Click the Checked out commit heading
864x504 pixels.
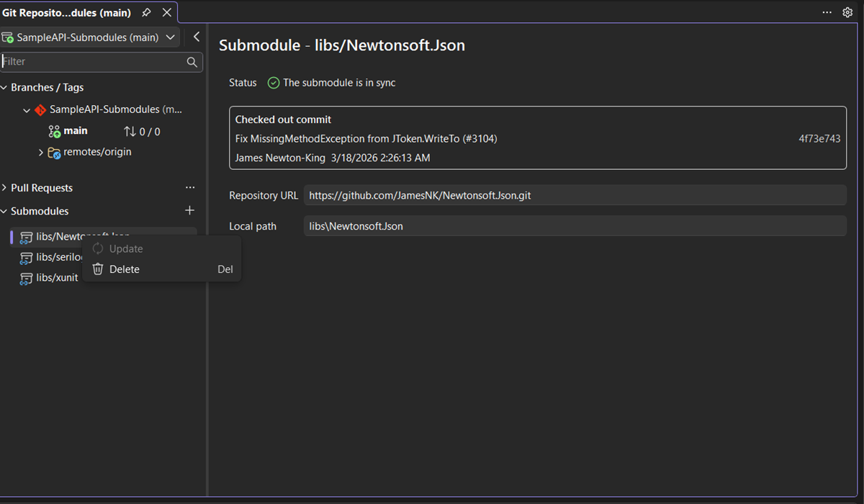tap(284, 120)
